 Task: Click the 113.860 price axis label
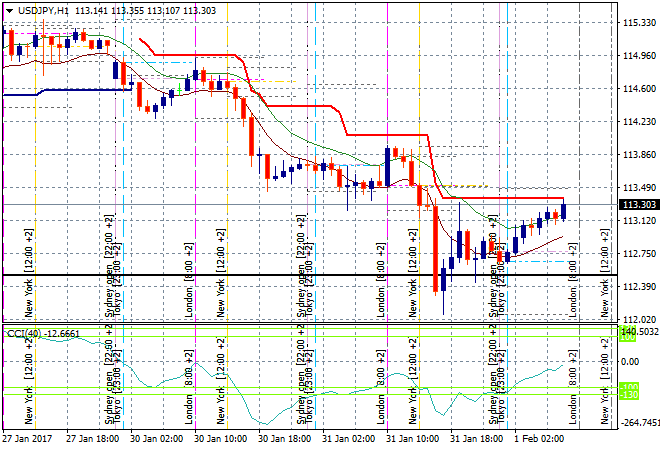(x=637, y=155)
